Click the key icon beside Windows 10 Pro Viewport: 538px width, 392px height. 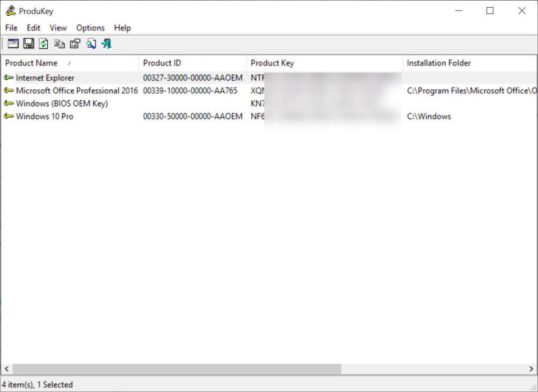click(x=8, y=116)
